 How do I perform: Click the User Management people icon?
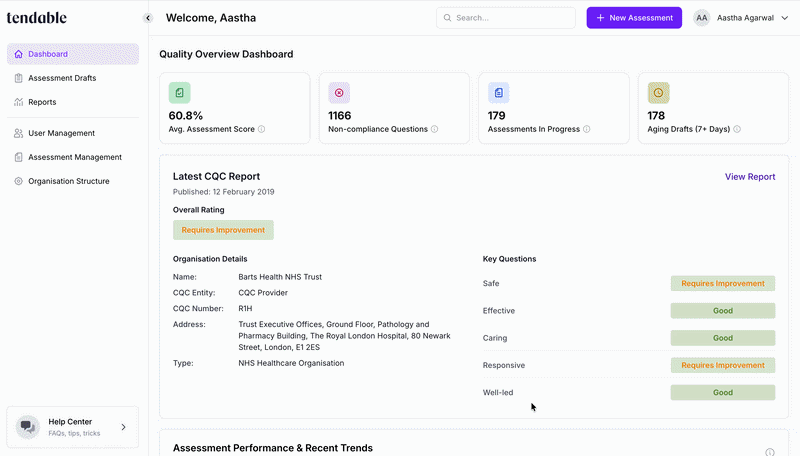(18, 133)
